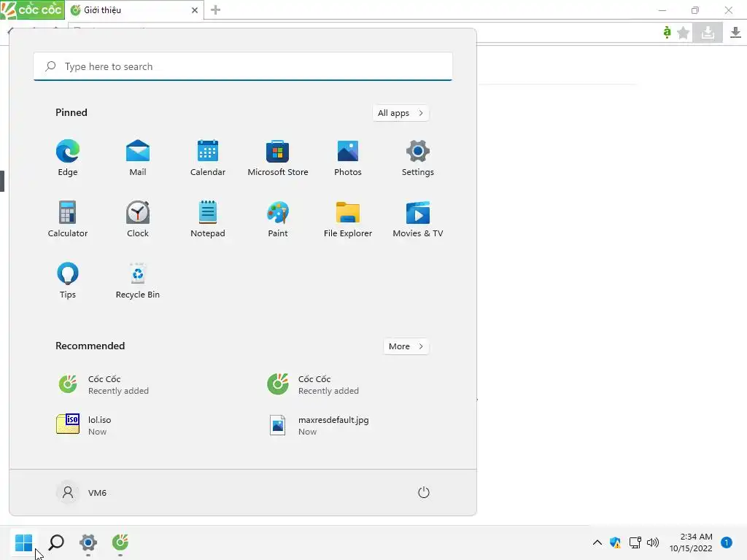747x560 pixels.
Task: Open the VM6 user account menu
Action: pyautogui.click(x=82, y=492)
